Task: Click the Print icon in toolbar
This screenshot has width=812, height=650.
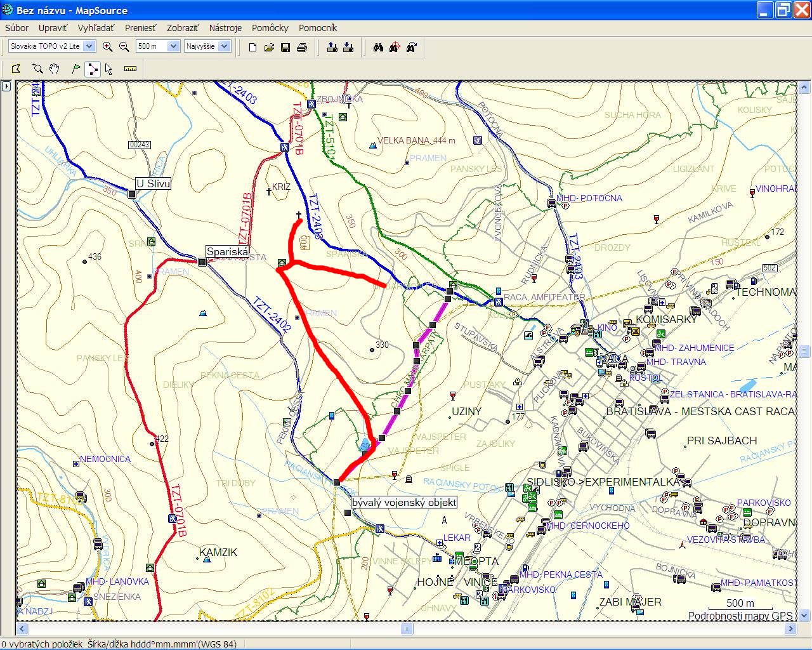Action: (302, 48)
